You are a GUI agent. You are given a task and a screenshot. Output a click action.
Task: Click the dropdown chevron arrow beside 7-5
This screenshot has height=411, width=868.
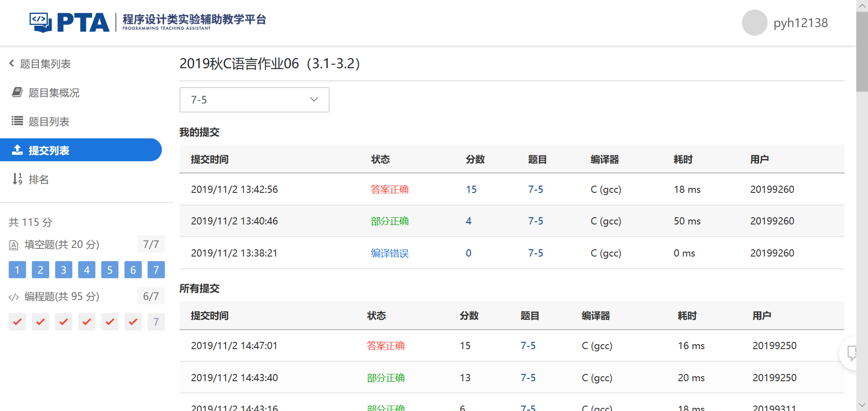(314, 100)
